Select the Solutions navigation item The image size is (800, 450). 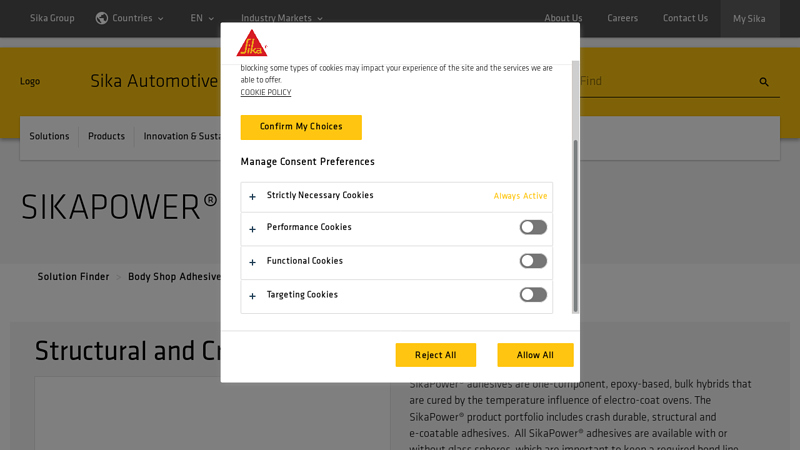(49, 137)
